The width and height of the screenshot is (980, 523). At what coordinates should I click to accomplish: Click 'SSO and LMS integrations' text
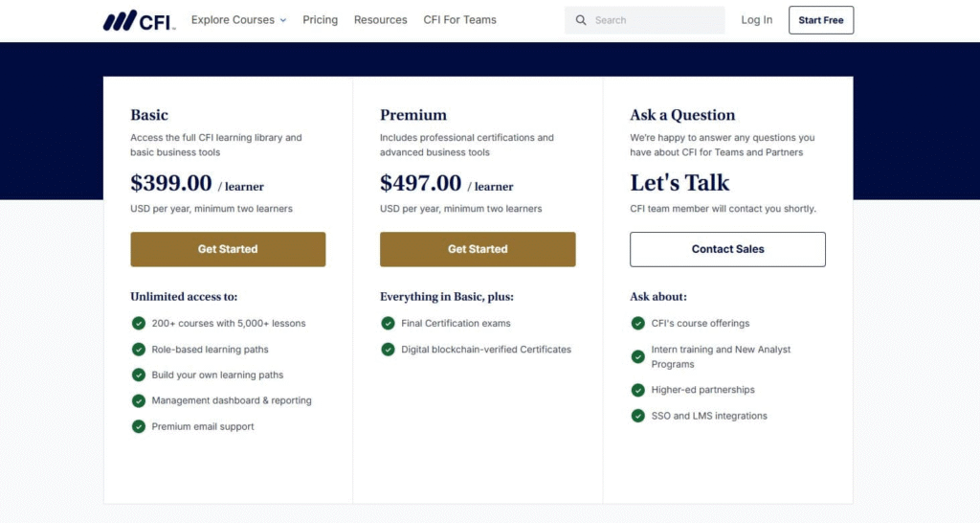709,416
